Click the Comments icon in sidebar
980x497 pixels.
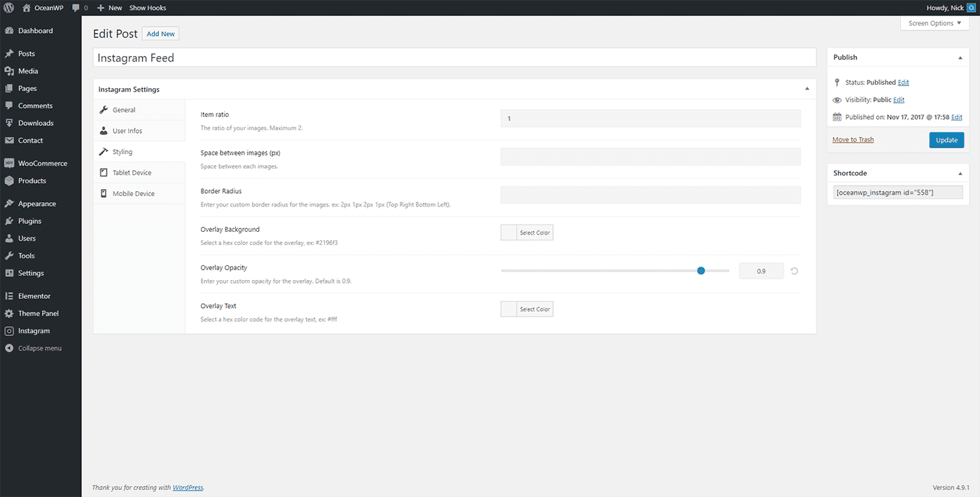[x=9, y=106]
